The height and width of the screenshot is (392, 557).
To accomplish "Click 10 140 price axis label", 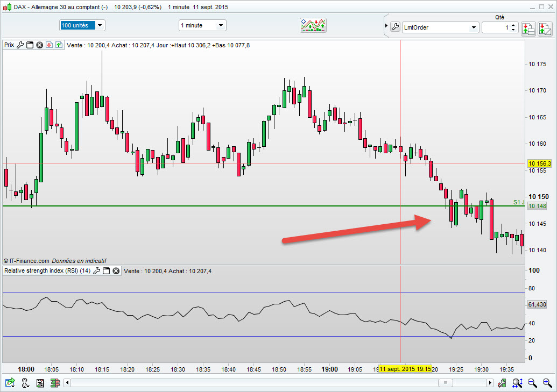I will (538, 250).
